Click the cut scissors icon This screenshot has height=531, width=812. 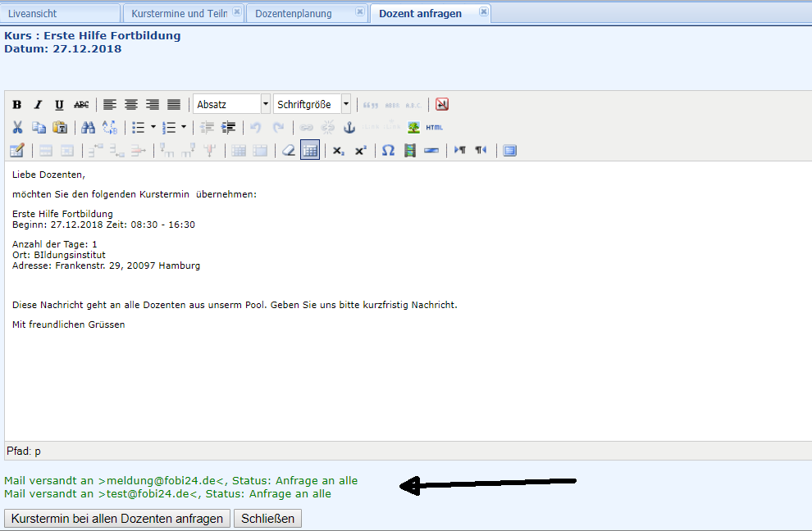(x=16, y=128)
